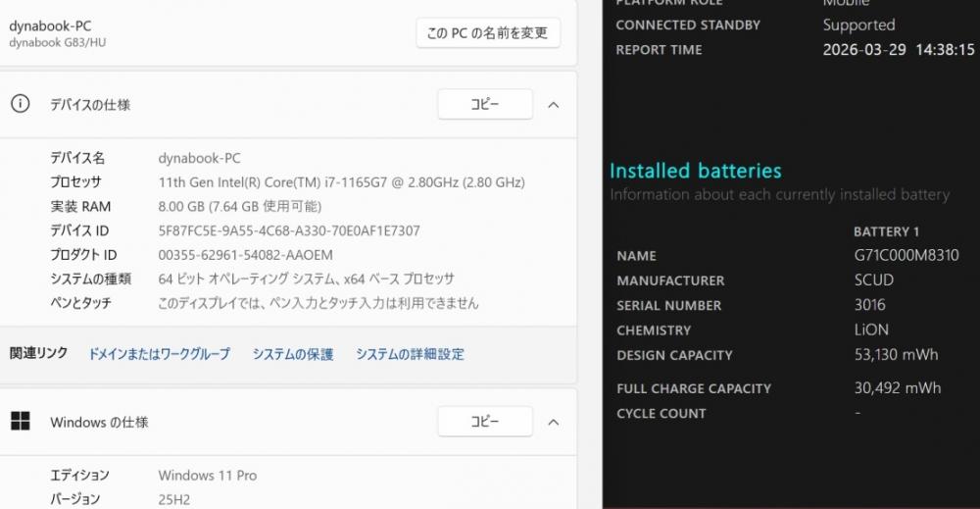Copy the device specifications

(x=485, y=104)
